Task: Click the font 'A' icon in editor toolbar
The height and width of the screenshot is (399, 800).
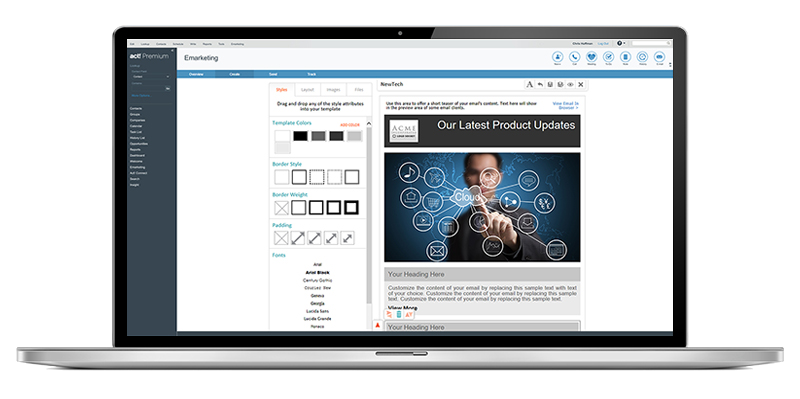Action: (x=530, y=84)
